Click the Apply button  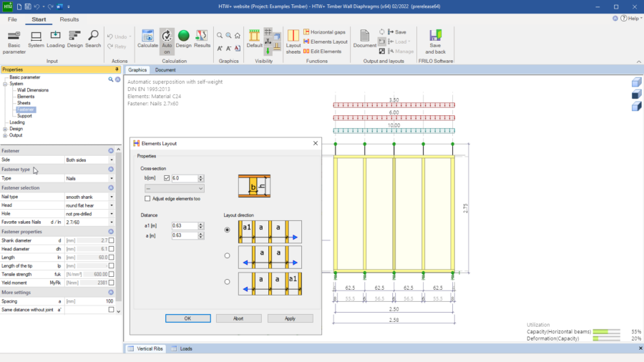(290, 318)
